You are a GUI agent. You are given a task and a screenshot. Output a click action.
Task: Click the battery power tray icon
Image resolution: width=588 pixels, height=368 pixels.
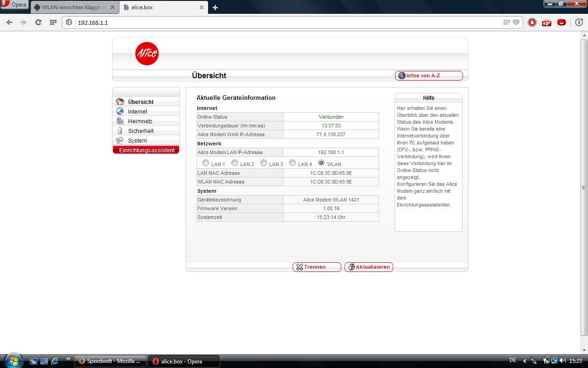click(547, 361)
